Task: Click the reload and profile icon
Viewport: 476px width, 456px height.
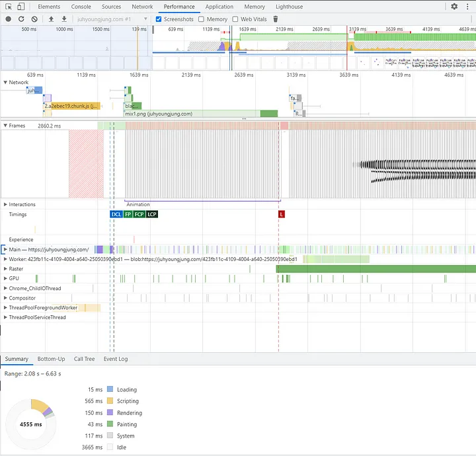Action: (x=21, y=19)
